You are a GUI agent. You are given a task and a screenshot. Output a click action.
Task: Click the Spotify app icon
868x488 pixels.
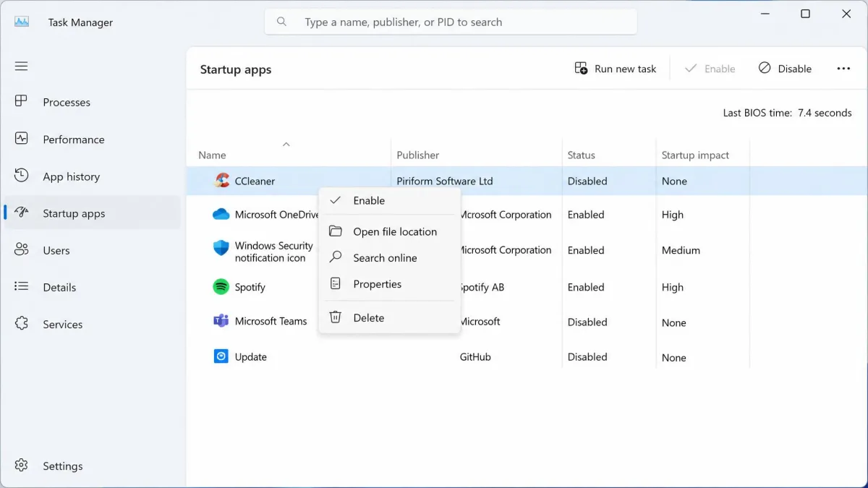pyautogui.click(x=221, y=287)
